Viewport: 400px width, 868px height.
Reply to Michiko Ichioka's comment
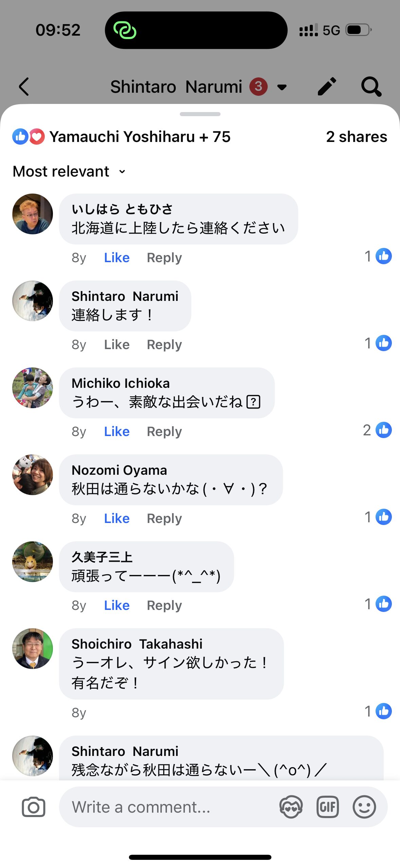164,432
